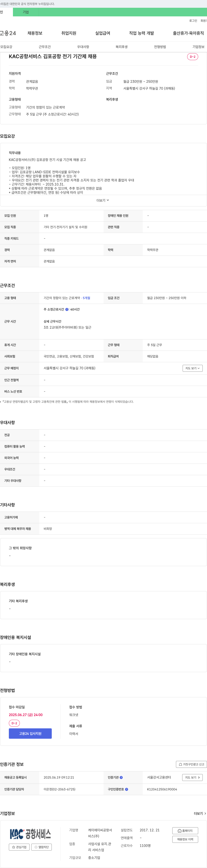The height and width of the screenshot is (868, 207).
Task: Click the KAC 공항서비스 company logo
Action: (30, 834)
